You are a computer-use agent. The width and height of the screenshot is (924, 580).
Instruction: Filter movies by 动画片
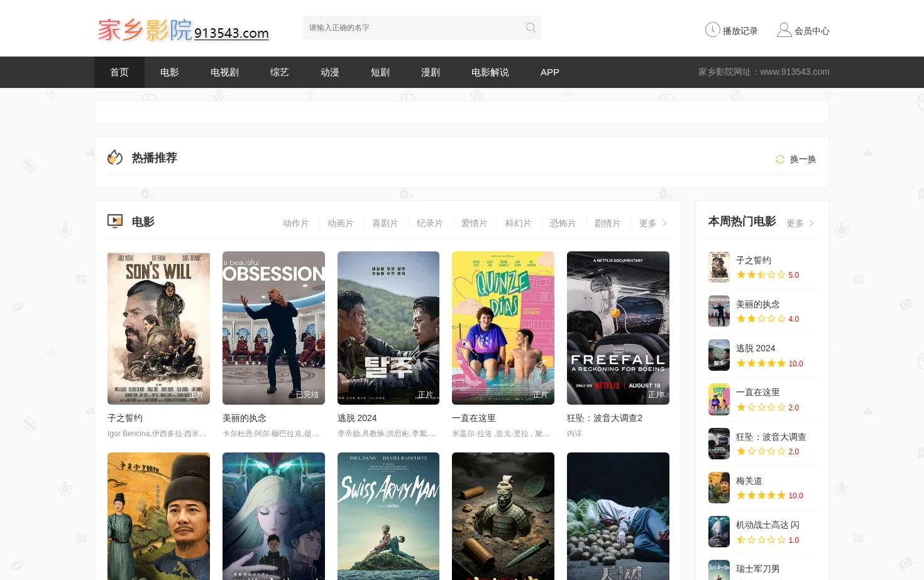pyautogui.click(x=341, y=223)
